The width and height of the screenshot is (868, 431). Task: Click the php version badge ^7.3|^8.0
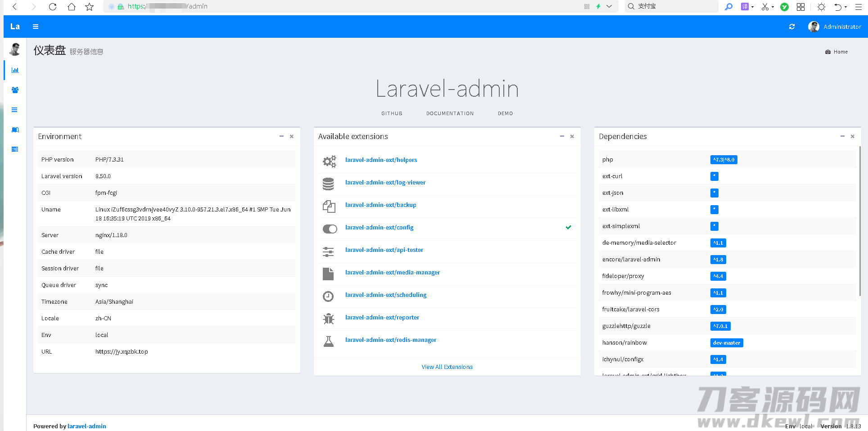tap(724, 160)
